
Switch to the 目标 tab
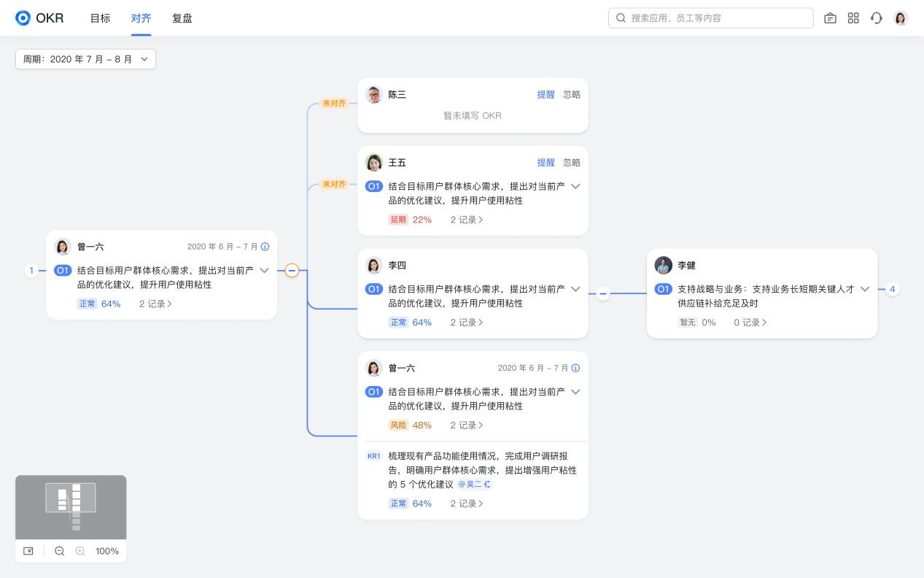(x=100, y=18)
